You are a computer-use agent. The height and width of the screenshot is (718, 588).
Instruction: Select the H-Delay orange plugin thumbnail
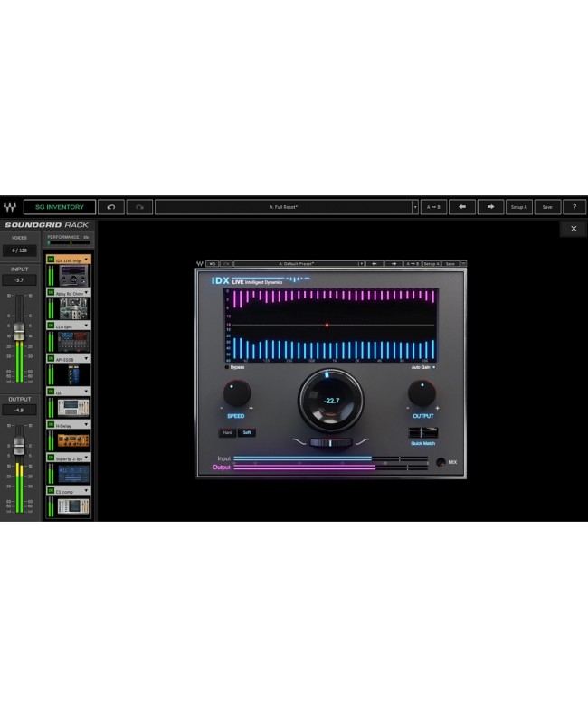73,440
